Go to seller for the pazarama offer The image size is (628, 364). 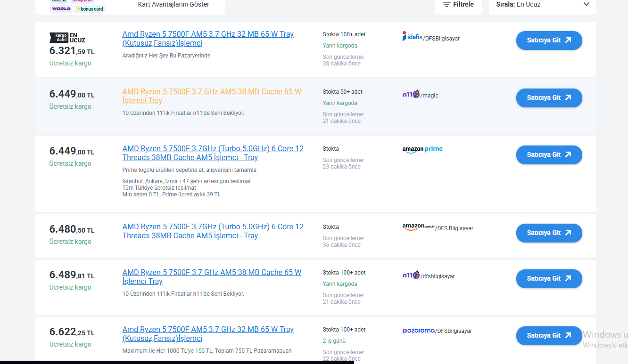(x=549, y=335)
